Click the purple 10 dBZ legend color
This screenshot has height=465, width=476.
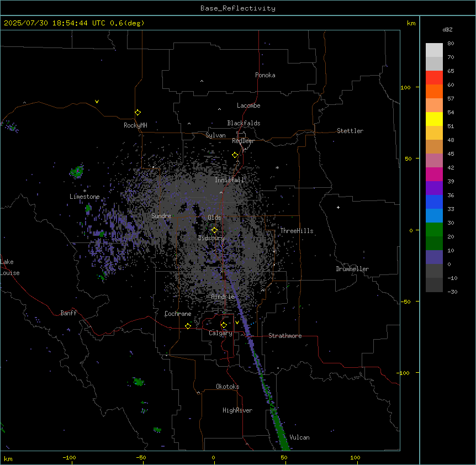pyautogui.click(x=434, y=257)
